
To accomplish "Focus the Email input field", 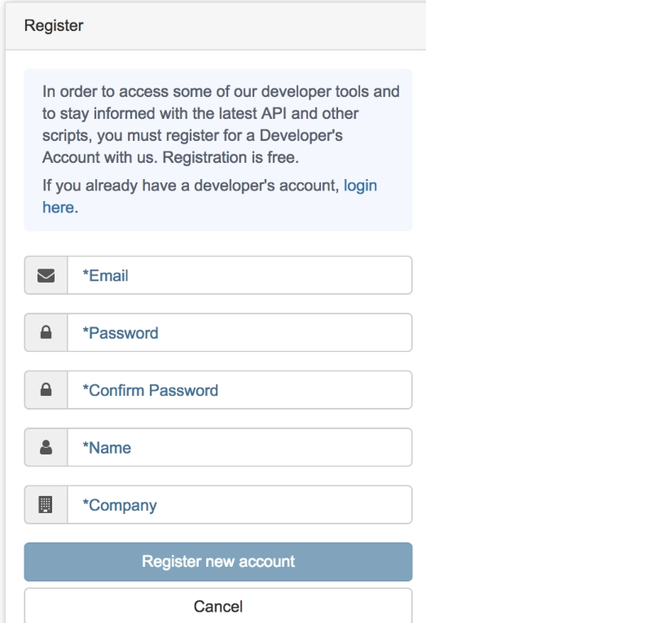I will (x=239, y=276).
